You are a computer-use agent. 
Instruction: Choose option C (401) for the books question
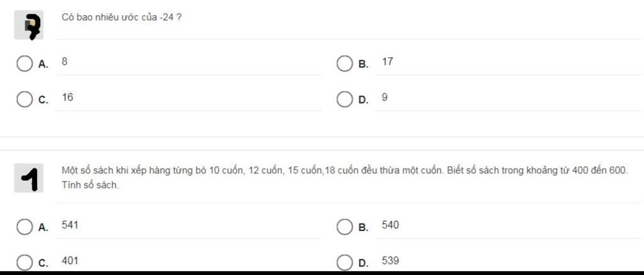(x=25, y=262)
